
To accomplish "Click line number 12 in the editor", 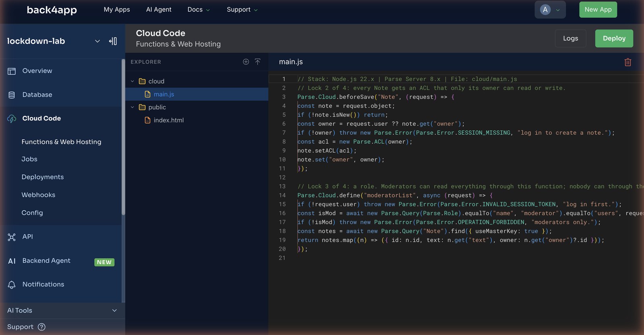I will [282, 178].
